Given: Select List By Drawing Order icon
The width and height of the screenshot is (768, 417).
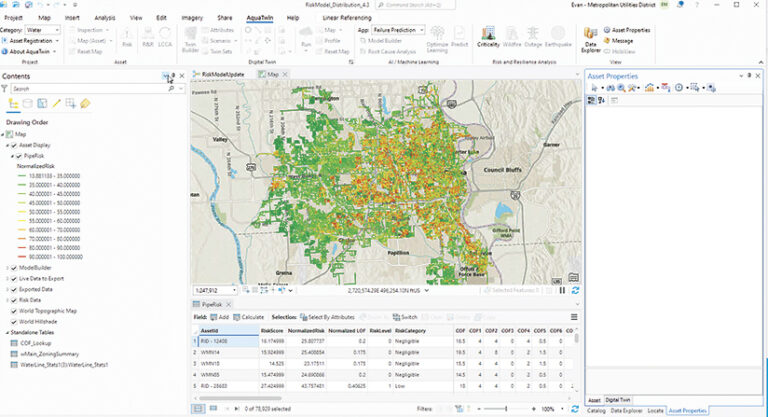Looking at the screenshot, I should point(13,104).
